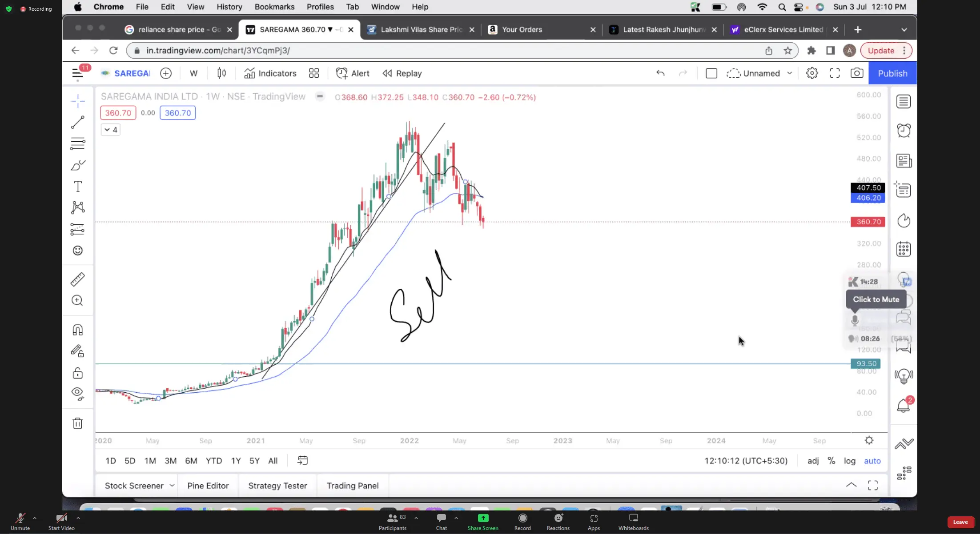The image size is (980, 534).
Task: Activate the ruler measure tool
Action: click(78, 279)
